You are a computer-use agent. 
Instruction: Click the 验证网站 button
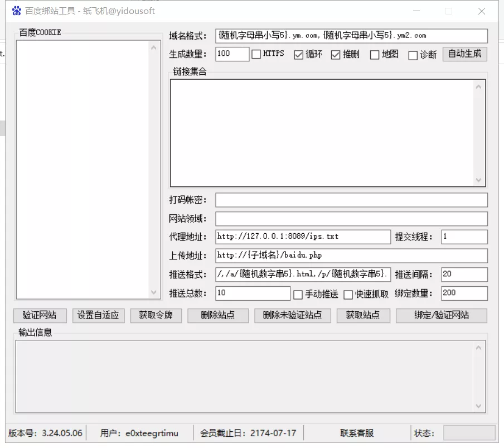pyautogui.click(x=40, y=315)
